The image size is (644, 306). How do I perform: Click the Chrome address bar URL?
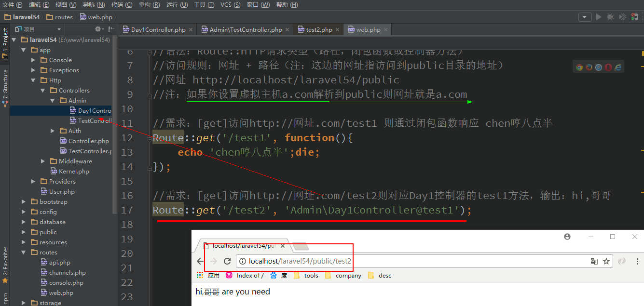300,261
